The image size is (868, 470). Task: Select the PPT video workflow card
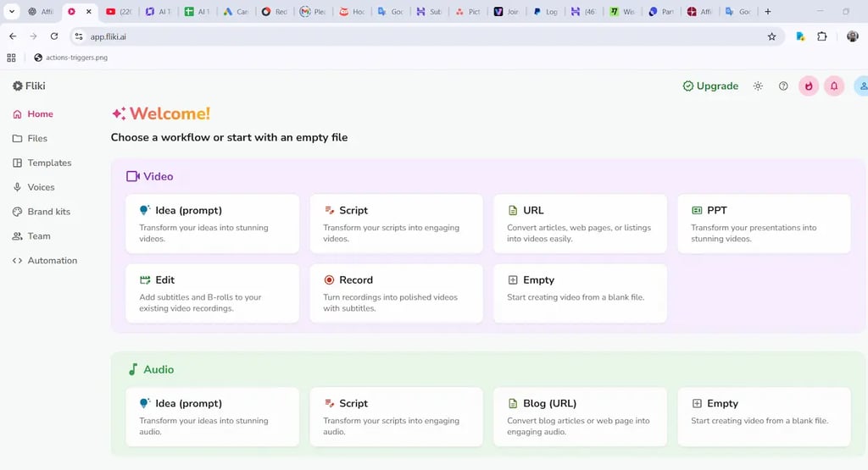[x=764, y=224]
